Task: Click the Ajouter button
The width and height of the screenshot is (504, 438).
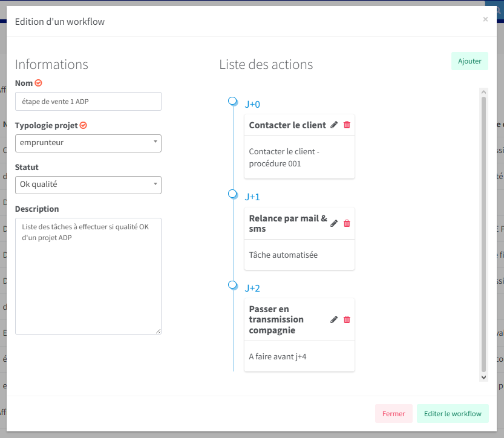Action: pyautogui.click(x=470, y=61)
